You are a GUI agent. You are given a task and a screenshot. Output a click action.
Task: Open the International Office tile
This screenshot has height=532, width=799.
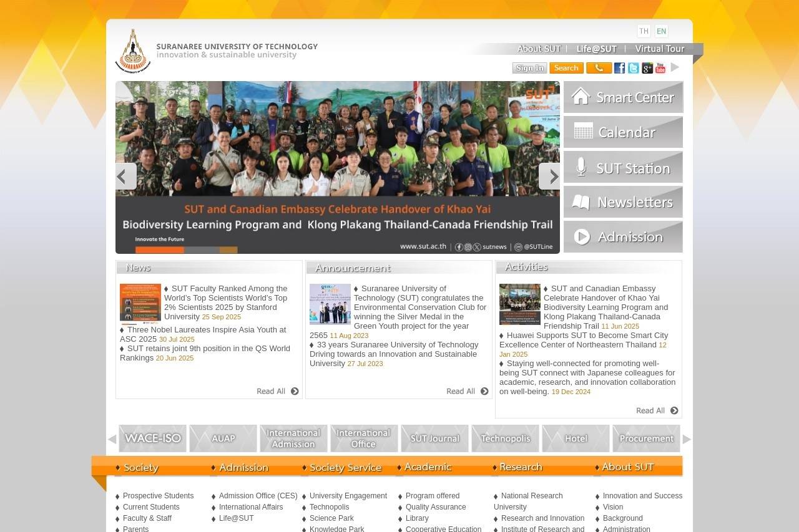pyautogui.click(x=364, y=438)
